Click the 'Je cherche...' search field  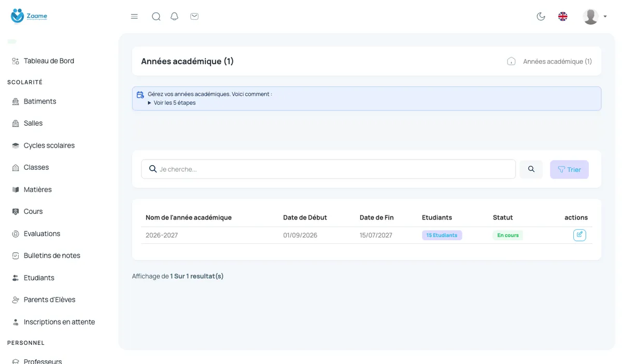click(328, 169)
